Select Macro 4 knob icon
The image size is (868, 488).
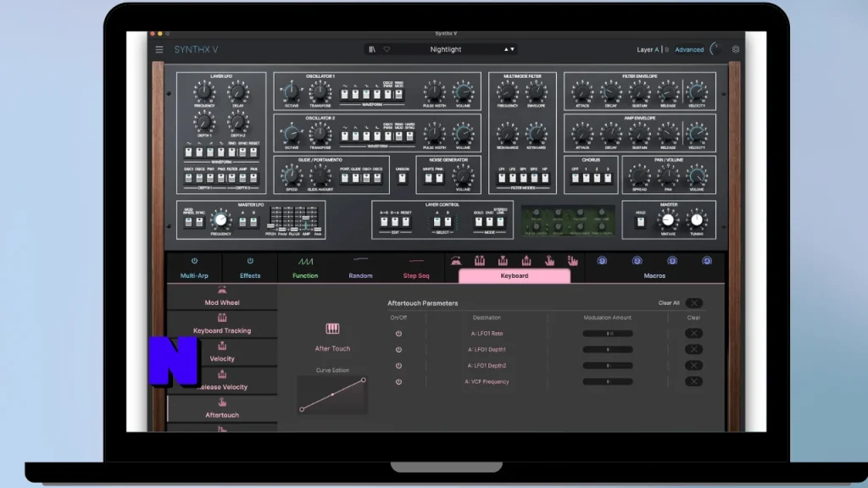(707, 261)
